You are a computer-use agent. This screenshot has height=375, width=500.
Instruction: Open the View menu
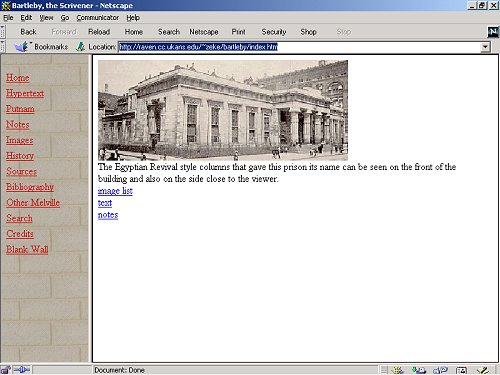click(46, 18)
